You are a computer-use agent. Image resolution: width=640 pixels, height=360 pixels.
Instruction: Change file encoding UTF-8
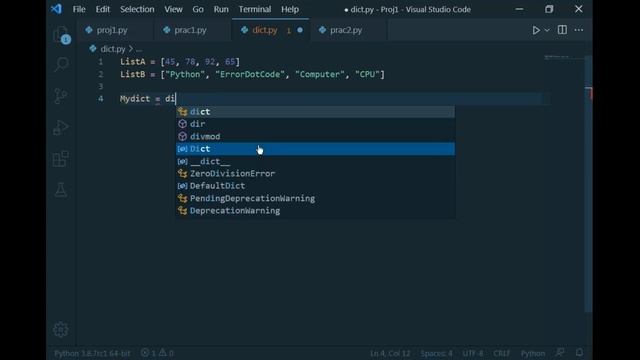[473, 353]
